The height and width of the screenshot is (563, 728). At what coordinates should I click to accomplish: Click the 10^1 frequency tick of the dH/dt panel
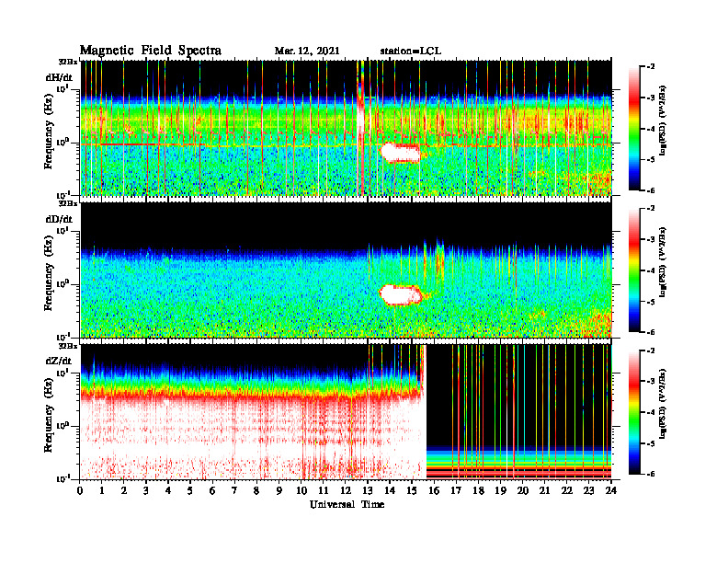(x=63, y=88)
